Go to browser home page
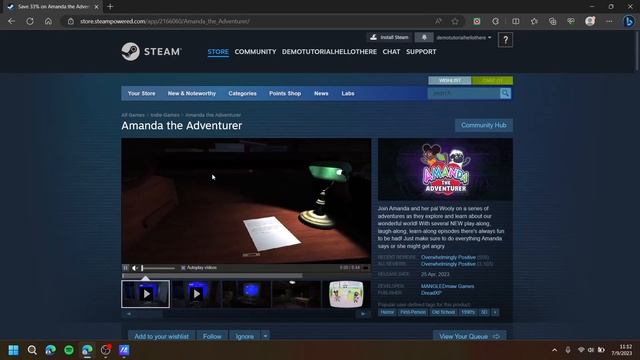Viewport: 640px width, 360px height. tap(48, 21)
